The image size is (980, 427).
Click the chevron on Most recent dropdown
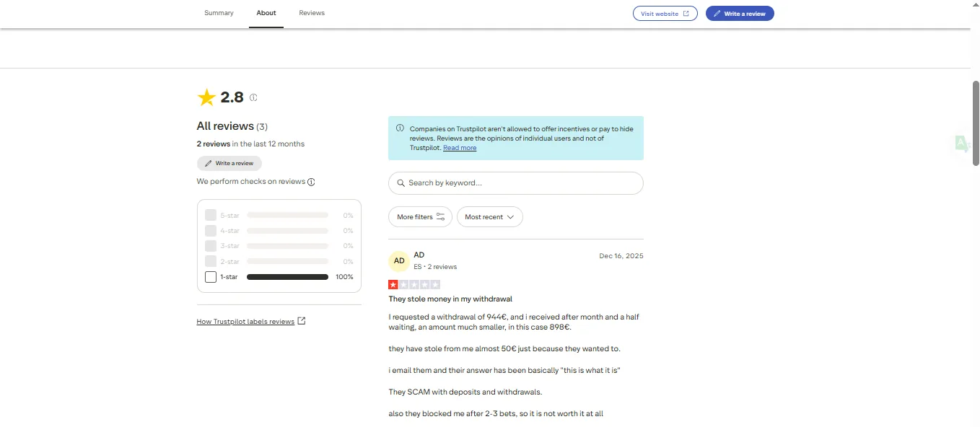(510, 217)
